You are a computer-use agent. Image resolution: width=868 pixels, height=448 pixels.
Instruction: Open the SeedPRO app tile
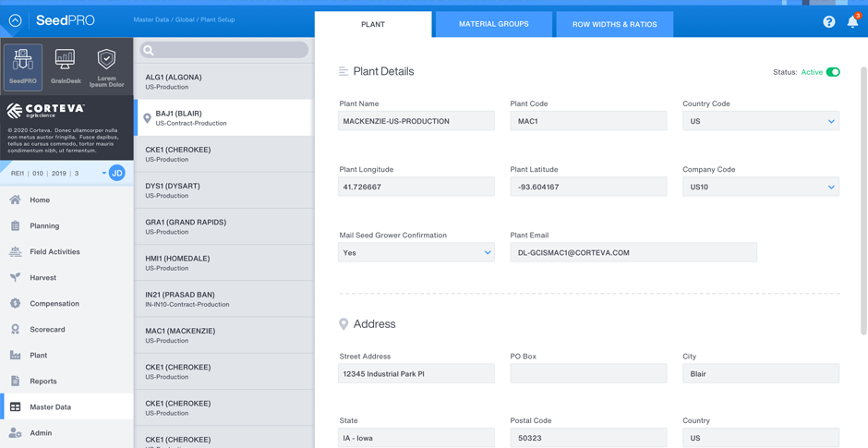click(23, 67)
